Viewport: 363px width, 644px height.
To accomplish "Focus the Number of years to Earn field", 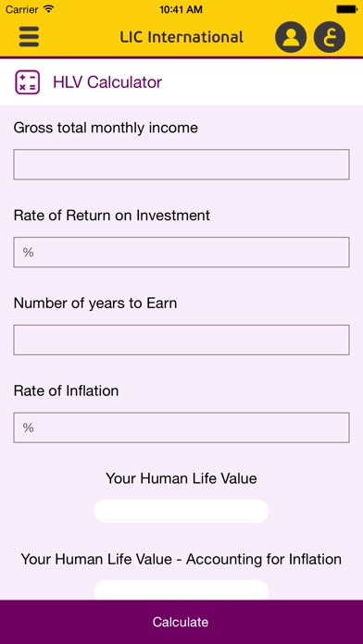I will [181, 340].
